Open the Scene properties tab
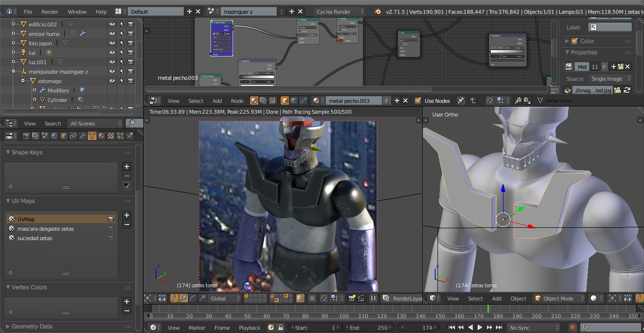This screenshot has width=644, height=333. (45, 136)
